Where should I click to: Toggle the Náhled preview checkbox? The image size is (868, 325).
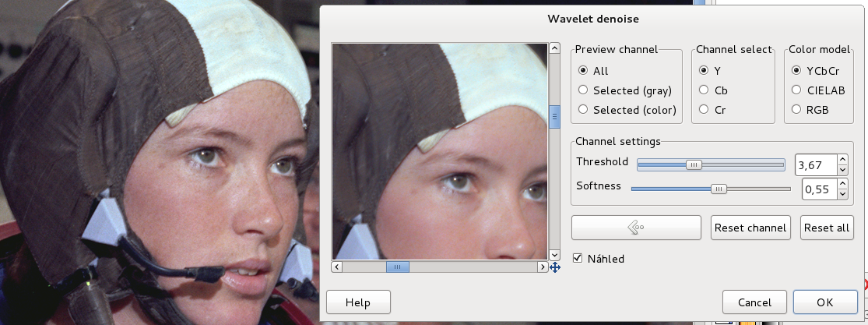tap(578, 259)
